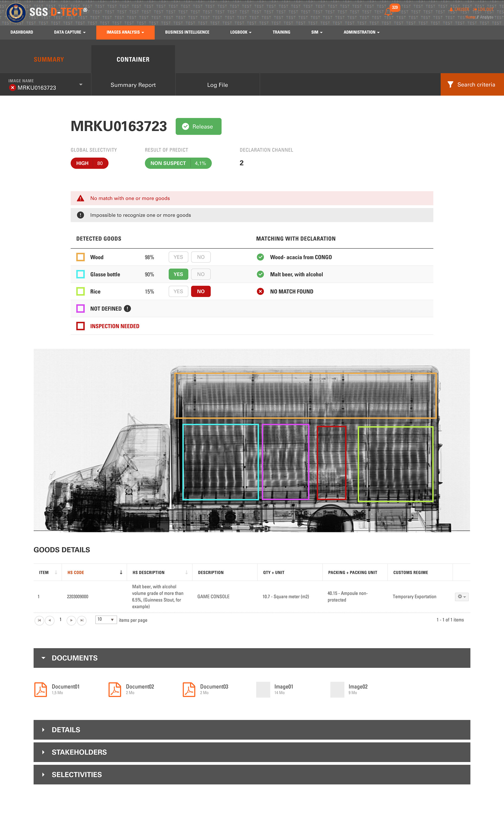Click the HS Code column sort arrow

click(x=121, y=572)
